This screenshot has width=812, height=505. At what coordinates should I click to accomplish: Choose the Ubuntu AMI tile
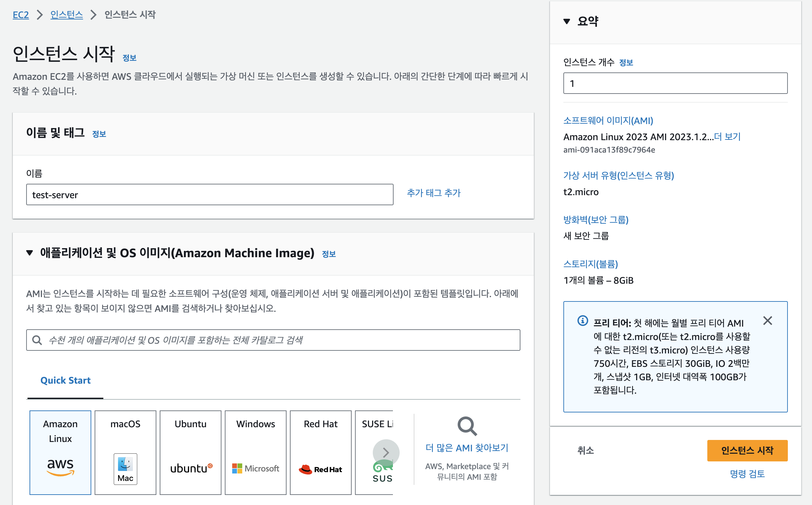pyautogui.click(x=190, y=452)
